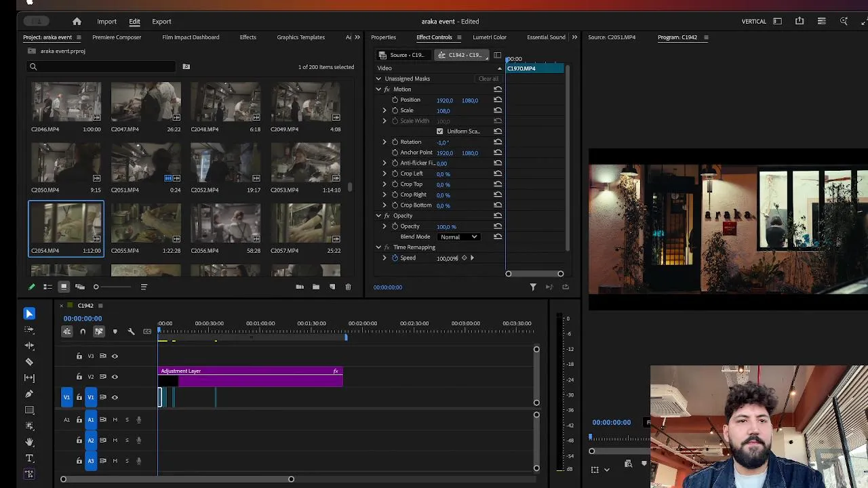The image size is (868, 488).
Task: Click the Import button in header
Action: point(106,22)
